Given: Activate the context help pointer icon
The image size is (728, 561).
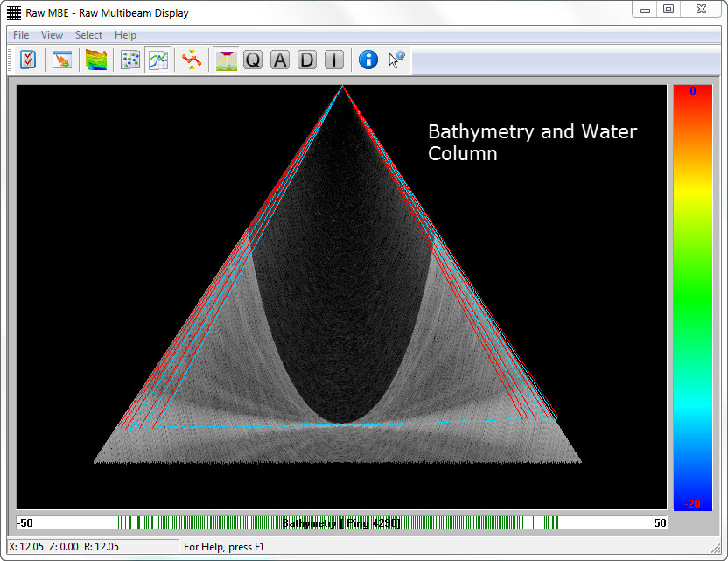Looking at the screenshot, I should pos(396,60).
